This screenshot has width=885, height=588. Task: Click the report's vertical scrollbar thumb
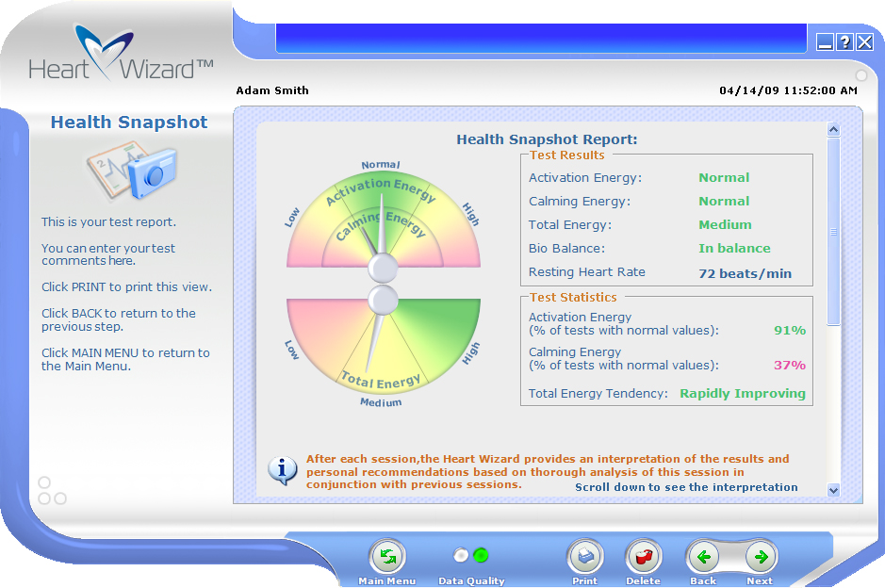(833, 232)
